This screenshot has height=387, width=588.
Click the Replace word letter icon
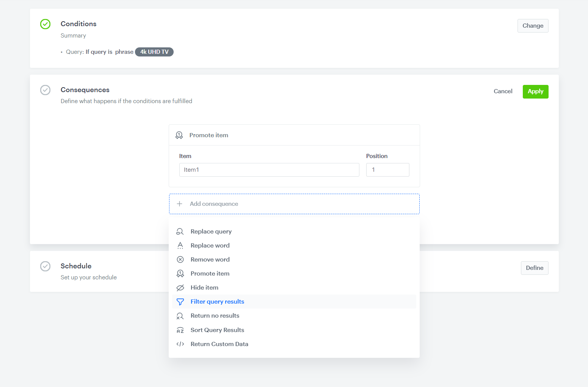(180, 246)
